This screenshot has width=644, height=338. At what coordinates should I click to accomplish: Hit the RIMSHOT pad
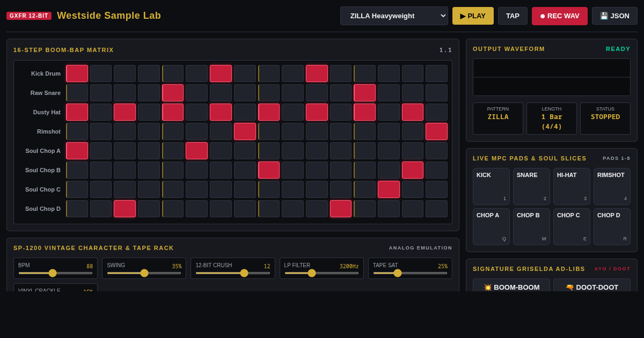612,186
